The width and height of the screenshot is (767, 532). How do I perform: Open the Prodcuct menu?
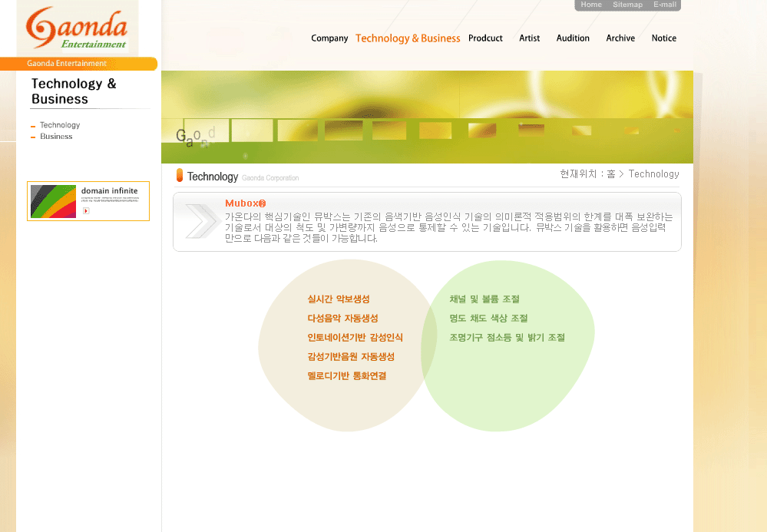click(x=485, y=38)
